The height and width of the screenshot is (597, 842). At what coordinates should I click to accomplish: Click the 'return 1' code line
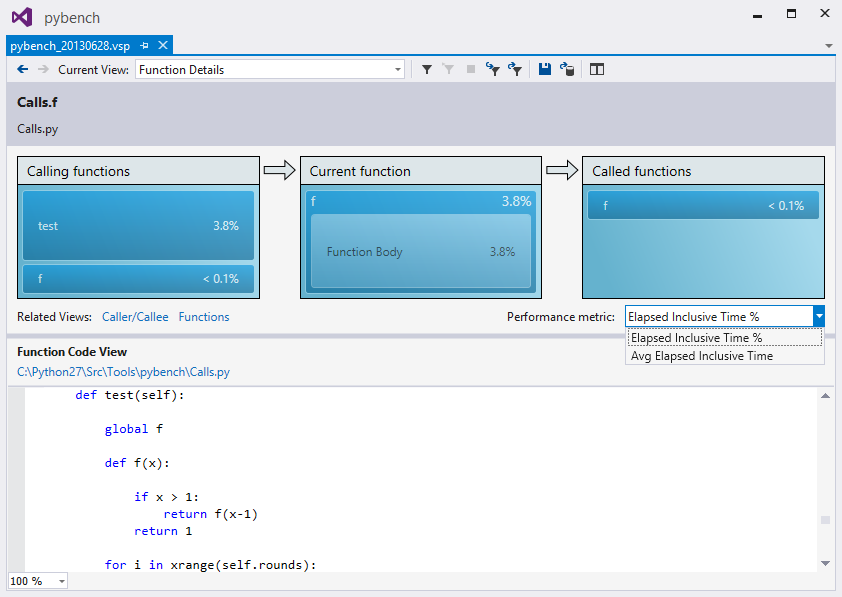pyautogui.click(x=163, y=531)
